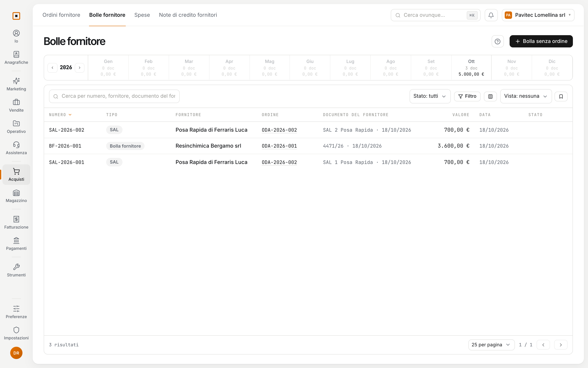Image resolution: width=588 pixels, height=368 pixels.
Task: Go to the Marketing section
Action: point(16,84)
